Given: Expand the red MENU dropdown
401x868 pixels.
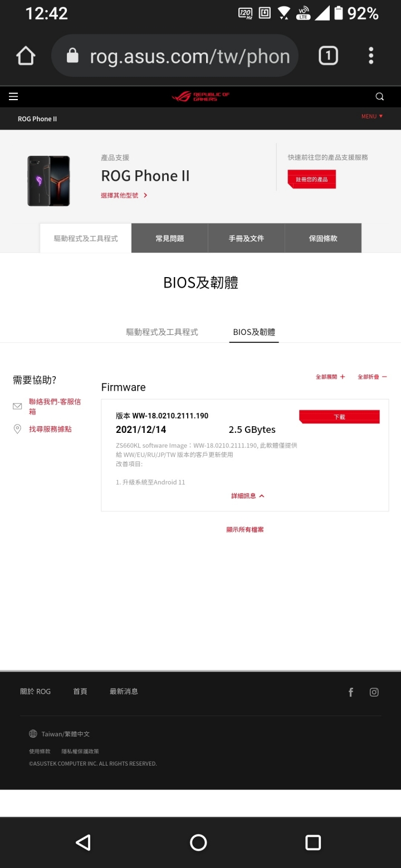Looking at the screenshot, I should (372, 116).
